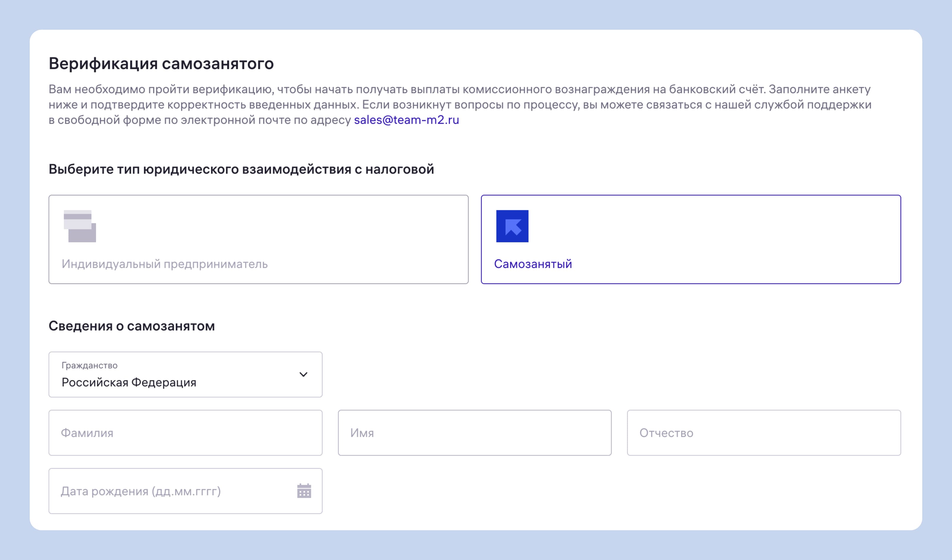Click the Индивидуальный предприниматель label text
The image size is (952, 560).
tap(165, 264)
